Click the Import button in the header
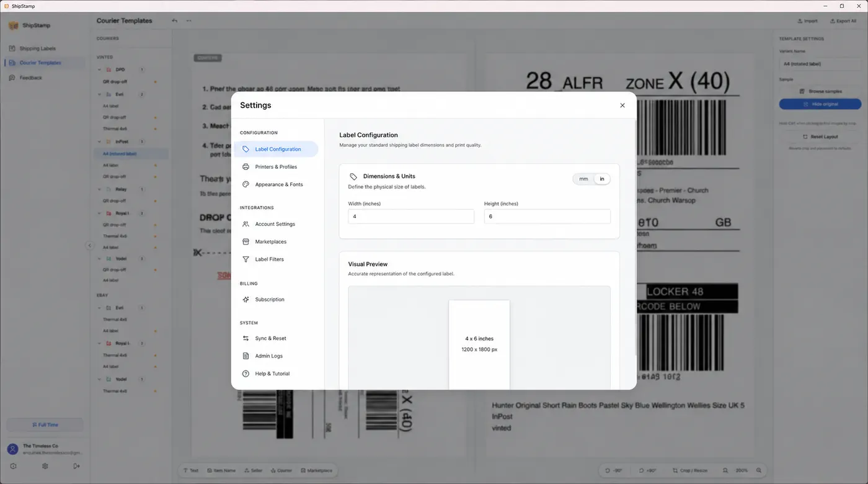This screenshot has width=868, height=484. [x=808, y=21]
